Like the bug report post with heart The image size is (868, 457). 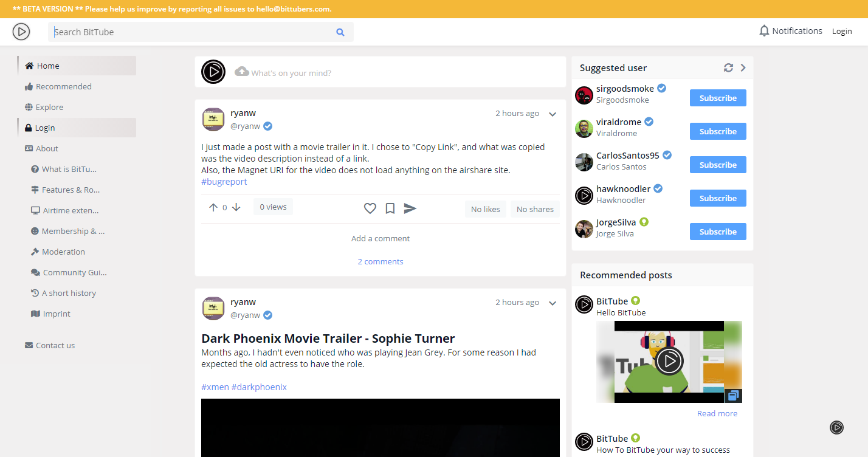click(370, 208)
